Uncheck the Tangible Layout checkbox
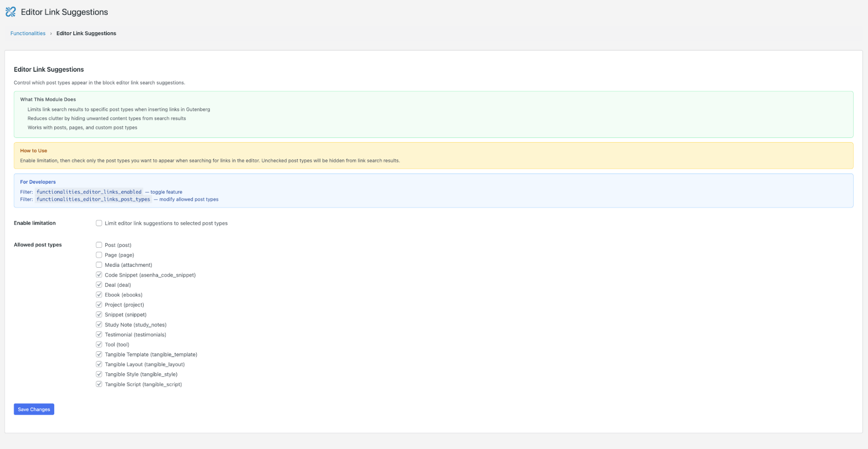Viewport: 868px width, 449px height. (99, 364)
